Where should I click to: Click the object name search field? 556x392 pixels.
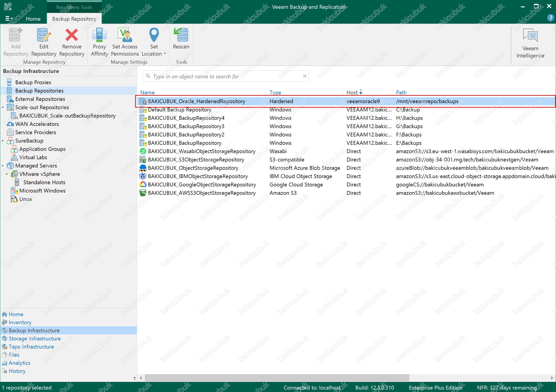225,76
